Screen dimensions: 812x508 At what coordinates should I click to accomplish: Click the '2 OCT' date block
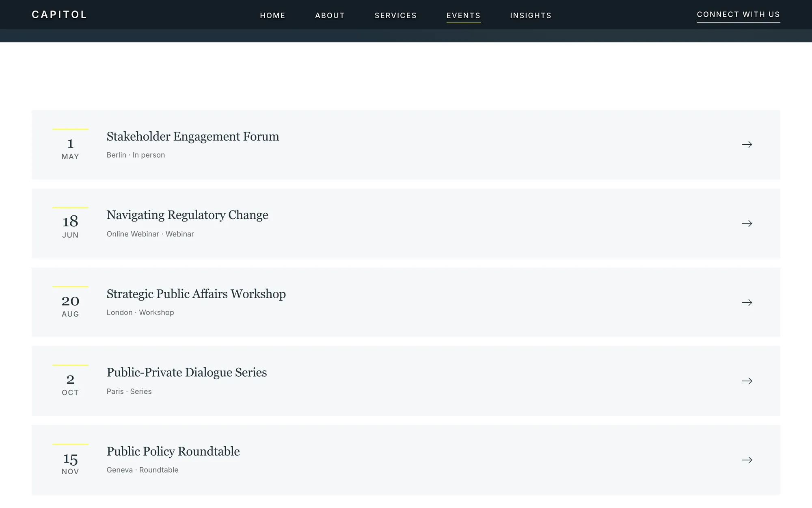tap(70, 381)
